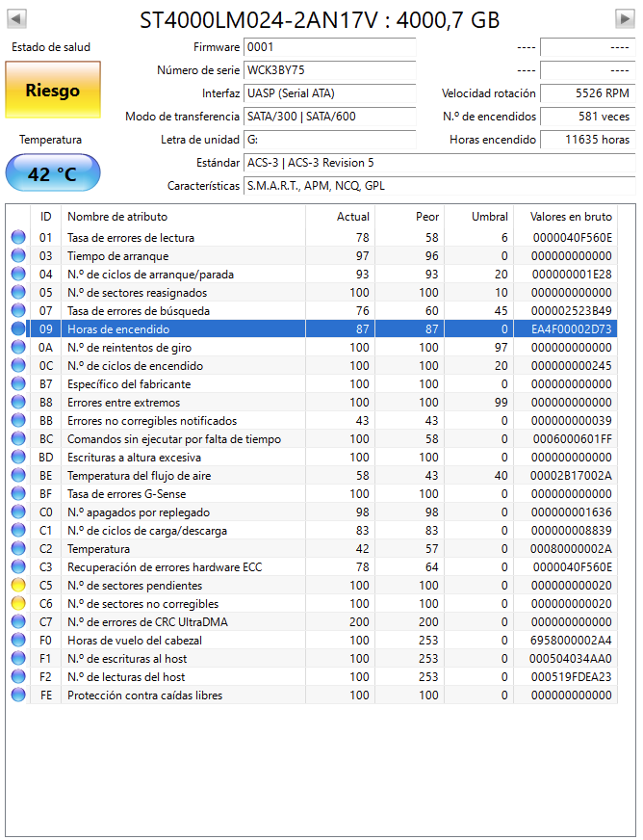Image resolution: width=643 pixels, height=840 pixels.
Task: Click raw value 000519FDEA23
Action: pos(571,676)
